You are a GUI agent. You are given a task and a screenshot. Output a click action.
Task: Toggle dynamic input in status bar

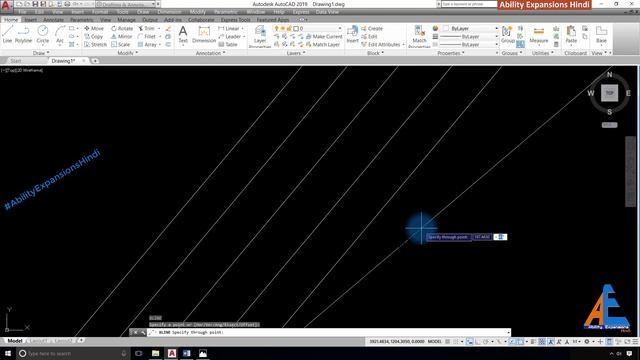click(x=470, y=342)
